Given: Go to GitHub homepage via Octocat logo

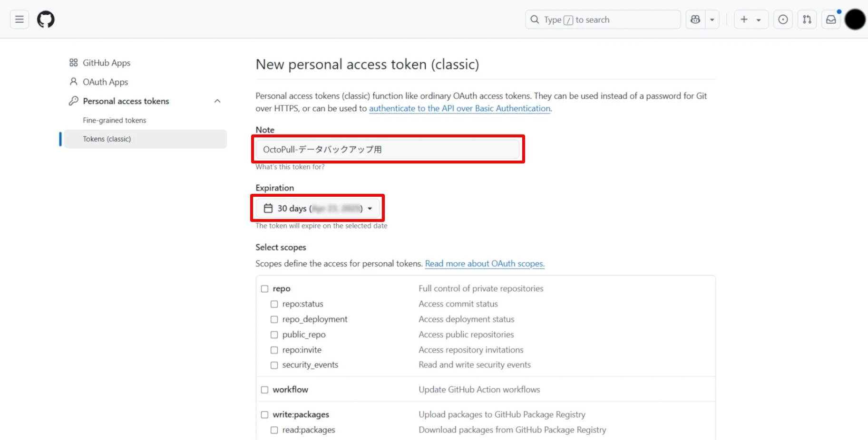Looking at the screenshot, I should 46,19.
